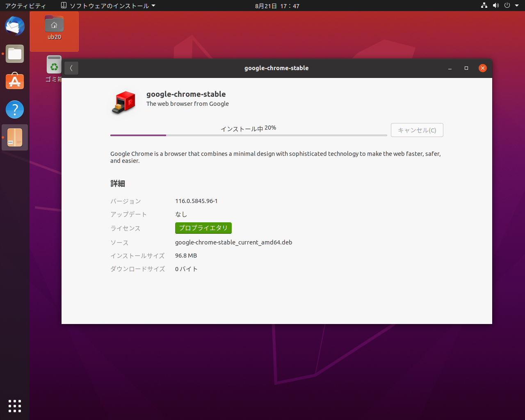
Task: Select the Software Install package icon in dock
Action: (x=15, y=137)
